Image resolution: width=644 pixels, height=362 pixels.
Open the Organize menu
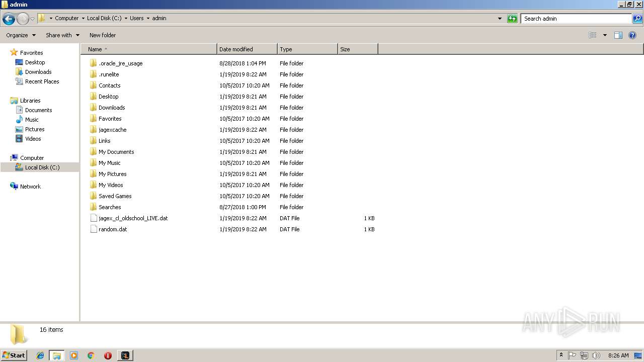pyautogui.click(x=21, y=35)
